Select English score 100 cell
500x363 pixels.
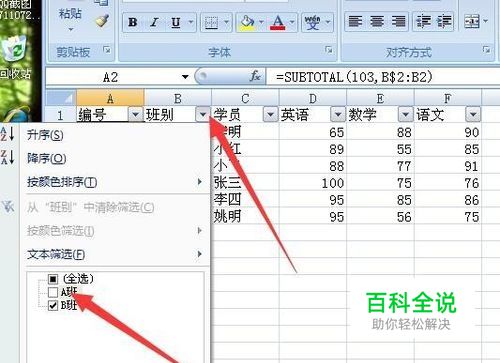pos(313,183)
